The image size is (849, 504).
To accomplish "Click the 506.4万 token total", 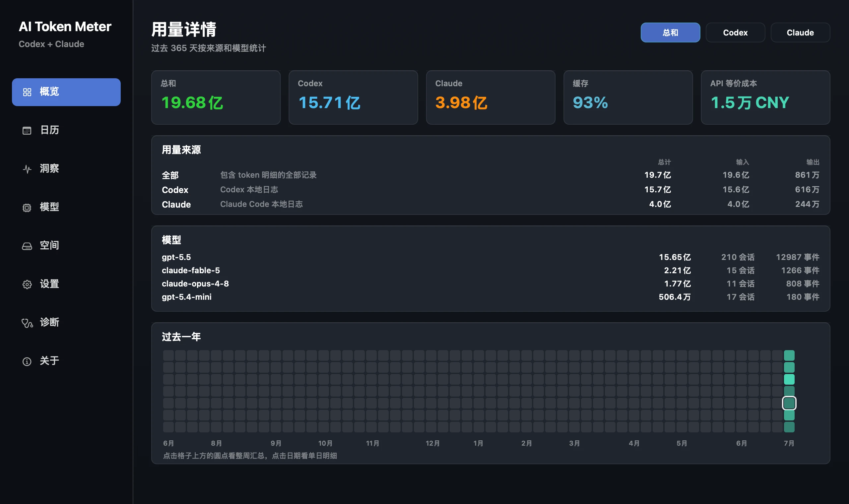I will point(675,297).
